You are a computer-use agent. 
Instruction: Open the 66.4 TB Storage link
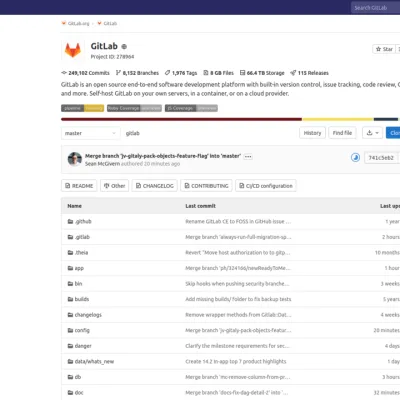point(262,73)
